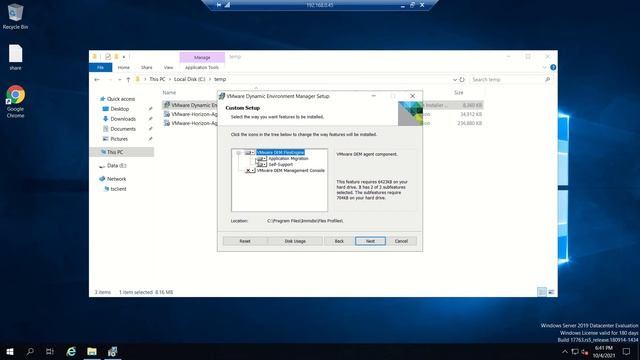This screenshot has height=360, width=640.
Task: Click the Manage contextual tab in Explorer
Action: (x=202, y=58)
